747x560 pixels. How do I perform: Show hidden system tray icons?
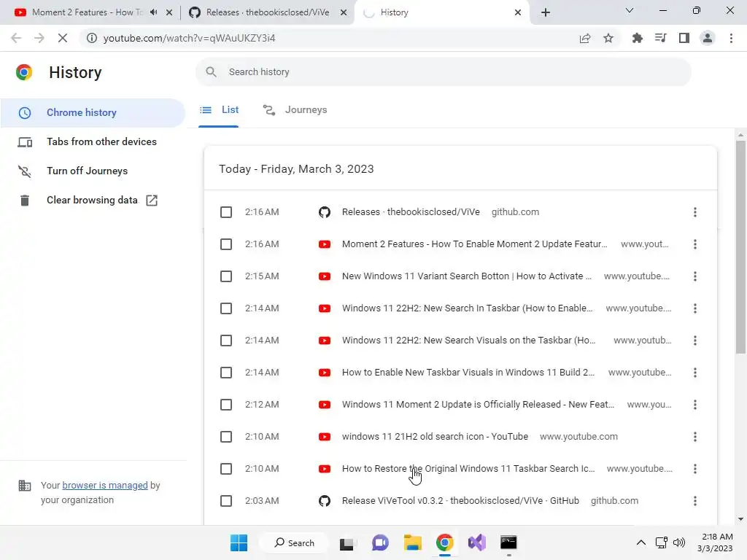click(641, 542)
